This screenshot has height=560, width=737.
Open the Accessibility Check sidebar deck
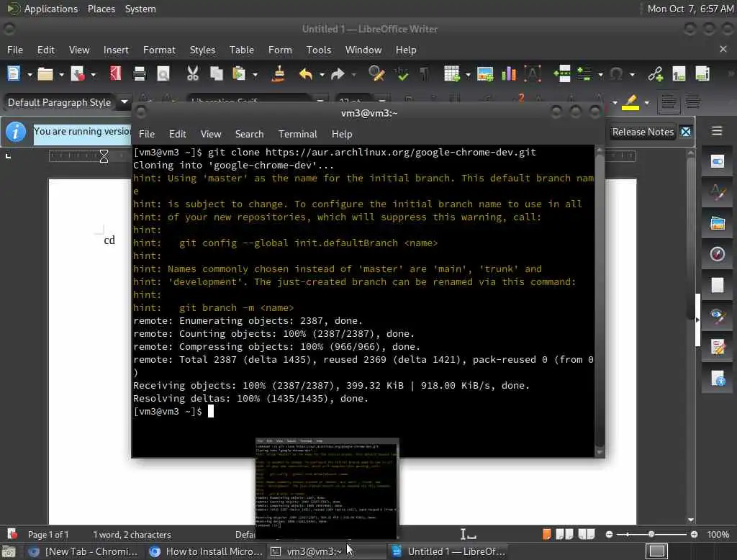pos(718,378)
